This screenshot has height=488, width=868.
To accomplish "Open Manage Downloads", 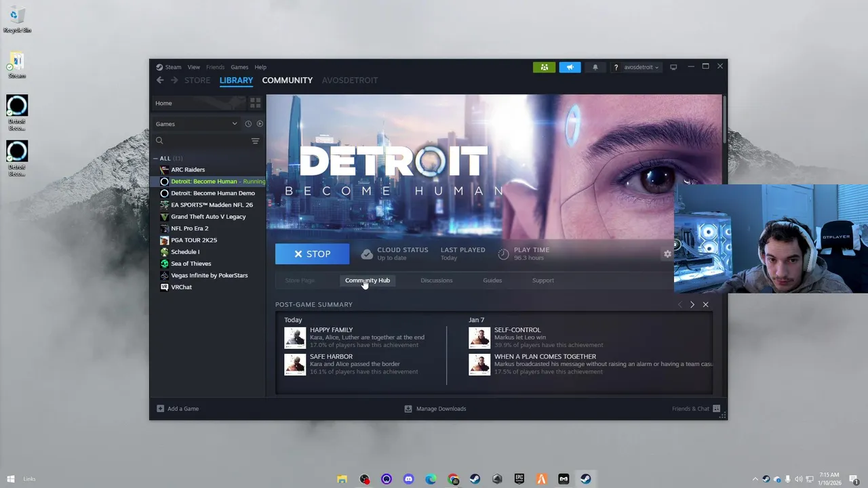I will [435, 409].
